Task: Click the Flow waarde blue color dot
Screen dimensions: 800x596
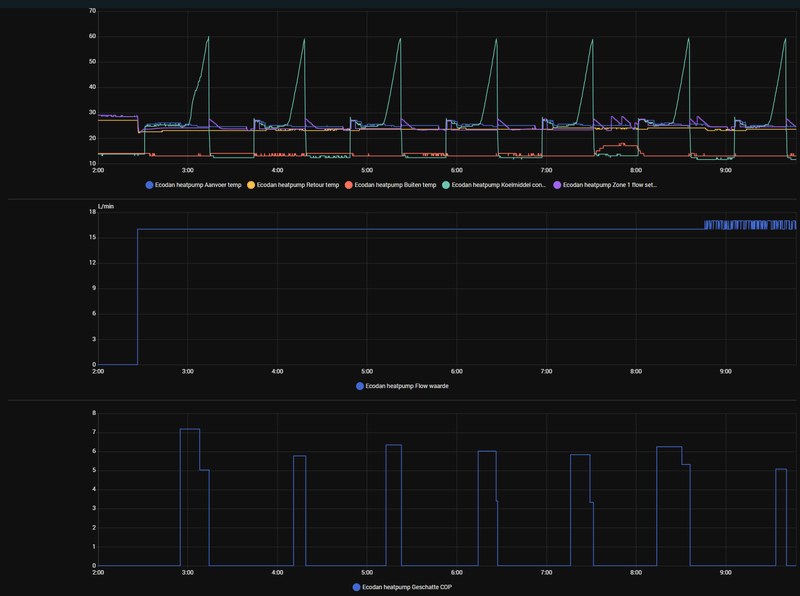Action: 360,386
